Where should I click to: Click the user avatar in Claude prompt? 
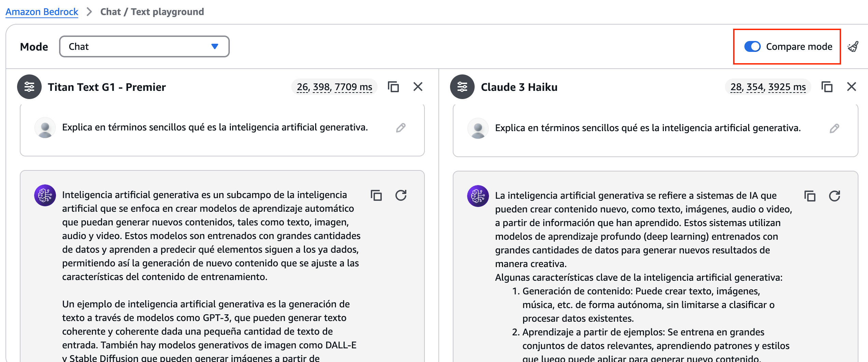point(478,128)
